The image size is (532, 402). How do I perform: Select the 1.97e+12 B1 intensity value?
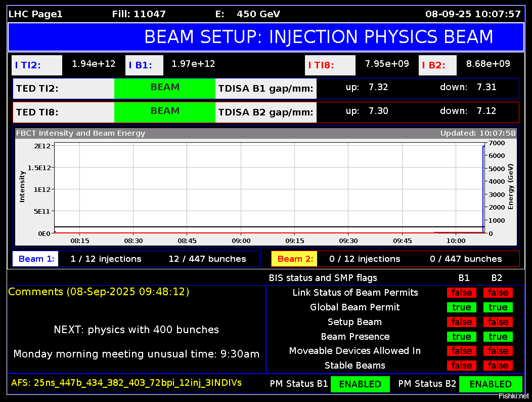pyautogui.click(x=193, y=64)
